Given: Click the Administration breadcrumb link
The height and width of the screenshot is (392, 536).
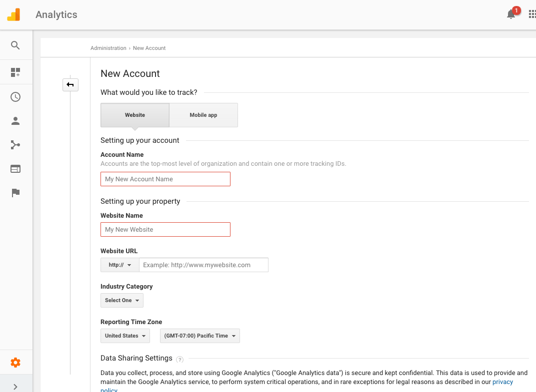Looking at the screenshot, I should tap(108, 48).
